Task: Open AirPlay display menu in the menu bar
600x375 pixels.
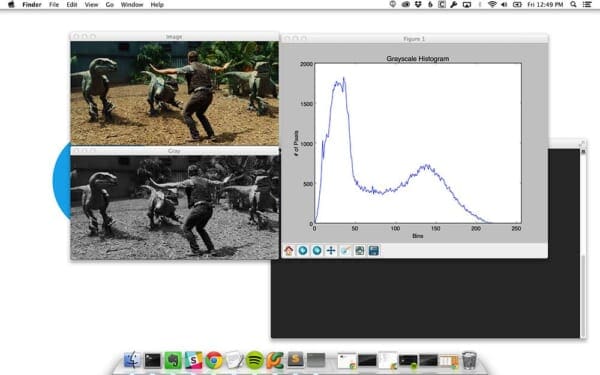Action: click(x=467, y=5)
